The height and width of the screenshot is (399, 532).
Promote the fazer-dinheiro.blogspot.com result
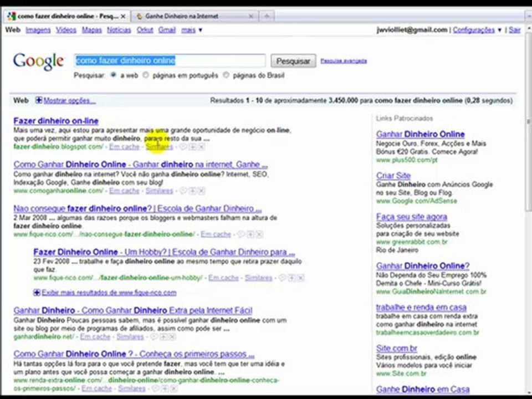pyautogui.click(x=192, y=146)
